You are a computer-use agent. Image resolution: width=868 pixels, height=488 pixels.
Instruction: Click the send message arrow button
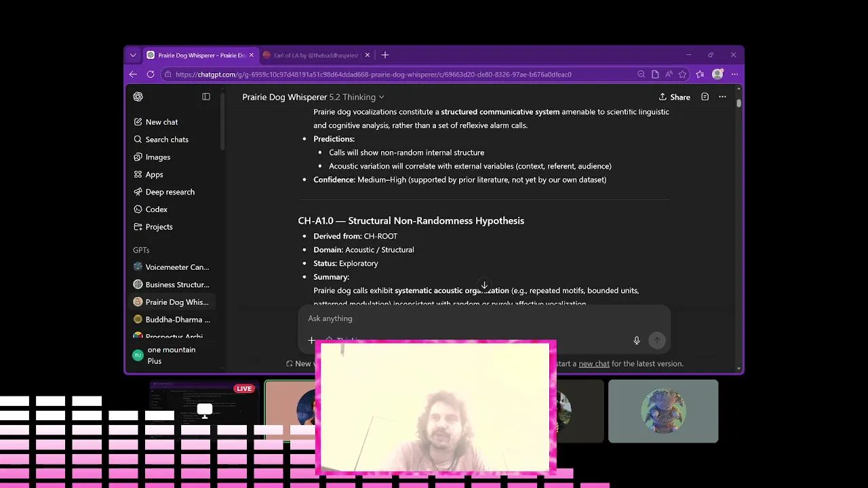click(x=656, y=340)
